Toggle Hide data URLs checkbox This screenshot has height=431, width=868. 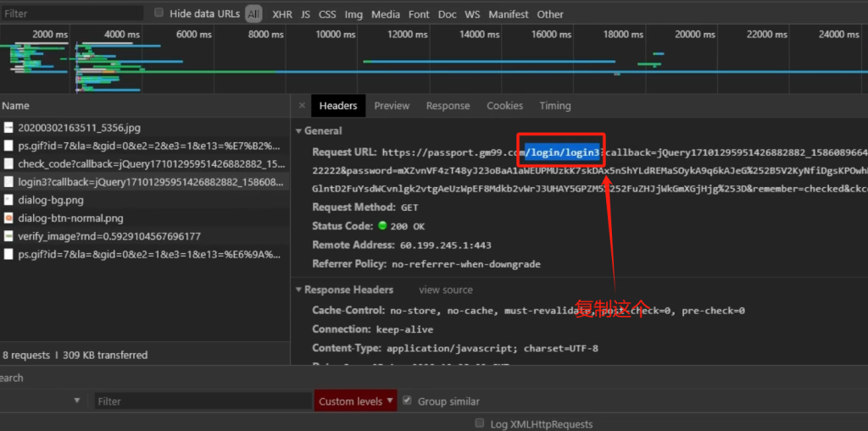click(159, 13)
